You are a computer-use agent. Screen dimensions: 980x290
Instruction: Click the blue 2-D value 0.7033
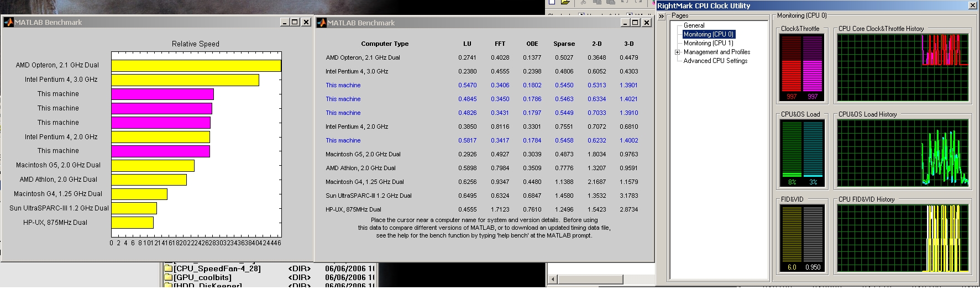597,113
